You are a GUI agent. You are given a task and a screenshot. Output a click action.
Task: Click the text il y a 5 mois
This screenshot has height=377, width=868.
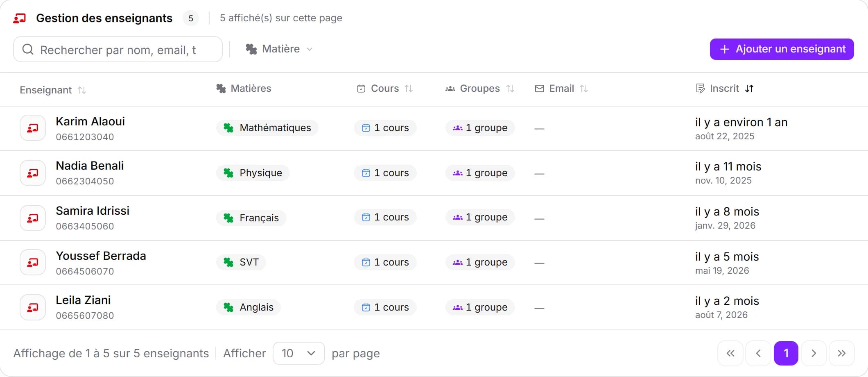pos(727,257)
